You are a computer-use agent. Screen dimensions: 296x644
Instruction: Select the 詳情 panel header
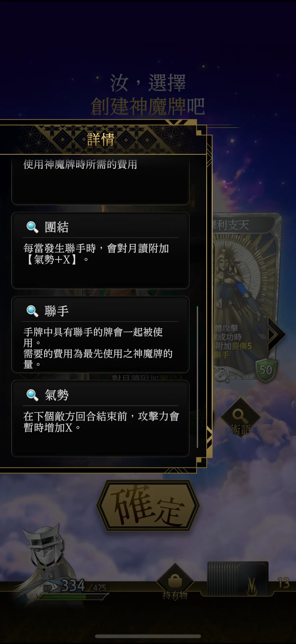pyautogui.click(x=101, y=139)
